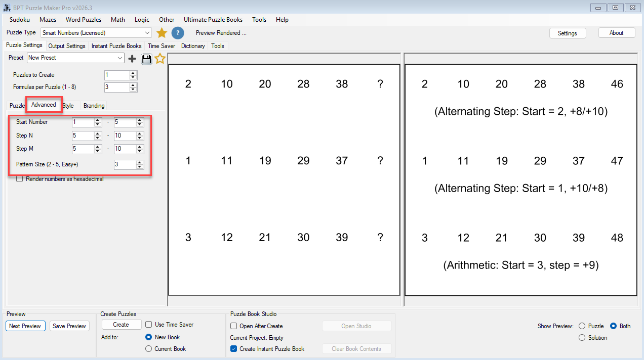Open the Tools menu in menu bar
Screen dimensions: 644x360
click(259, 20)
